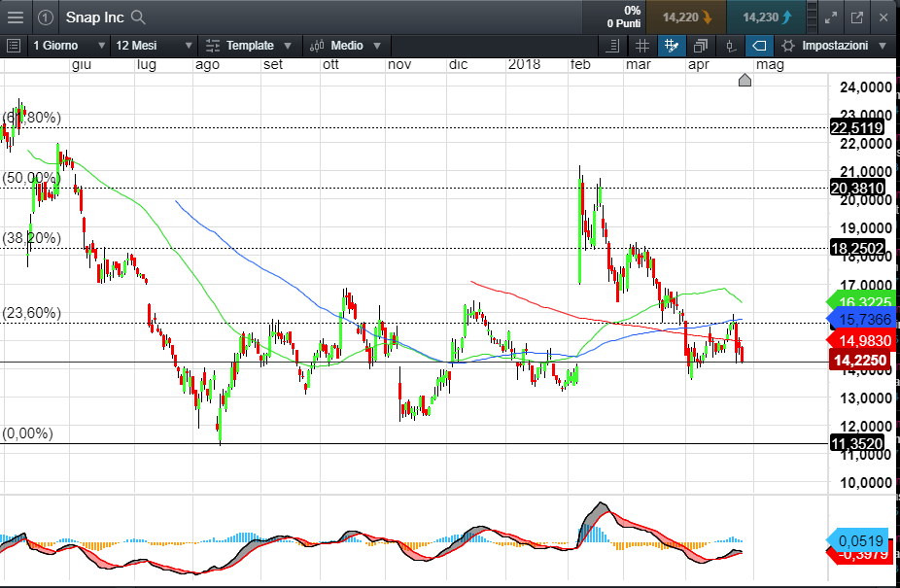This screenshot has width=900, height=588.
Task: Click the candlestick icon beside Medio
Action: click(x=316, y=46)
